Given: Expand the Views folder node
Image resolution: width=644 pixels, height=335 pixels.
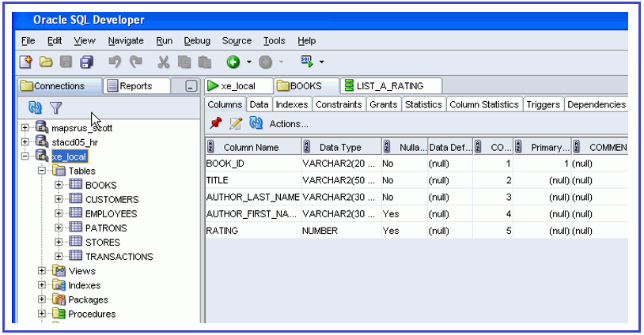Looking at the screenshot, I should coord(41,271).
